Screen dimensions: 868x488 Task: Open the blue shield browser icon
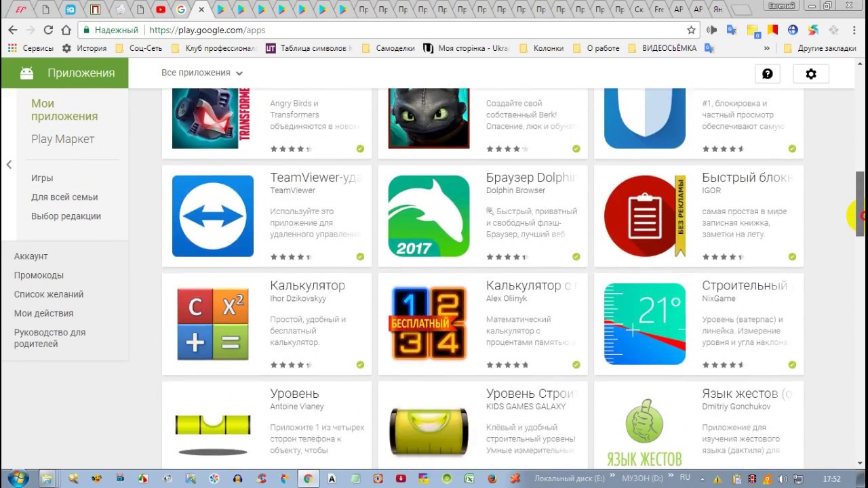pos(645,119)
